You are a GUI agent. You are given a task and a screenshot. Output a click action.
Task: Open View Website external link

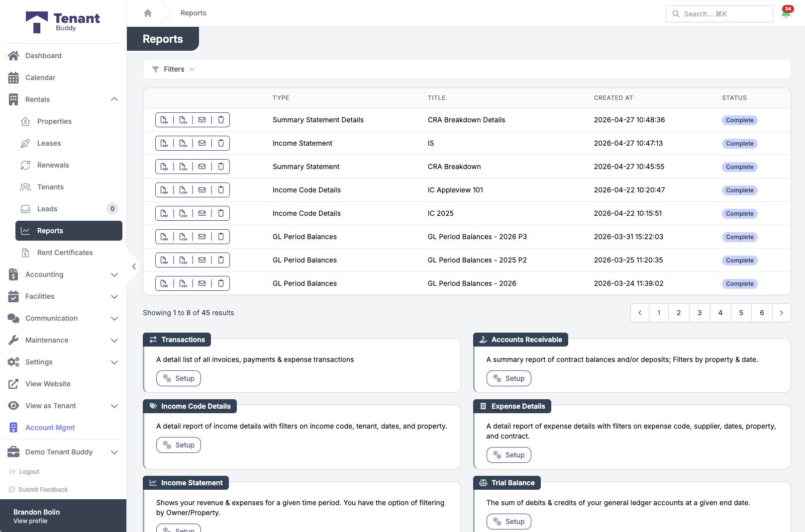click(62, 384)
